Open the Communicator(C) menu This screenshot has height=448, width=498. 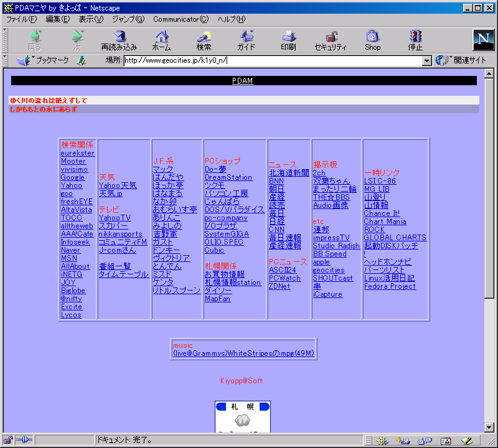pyautogui.click(x=181, y=19)
